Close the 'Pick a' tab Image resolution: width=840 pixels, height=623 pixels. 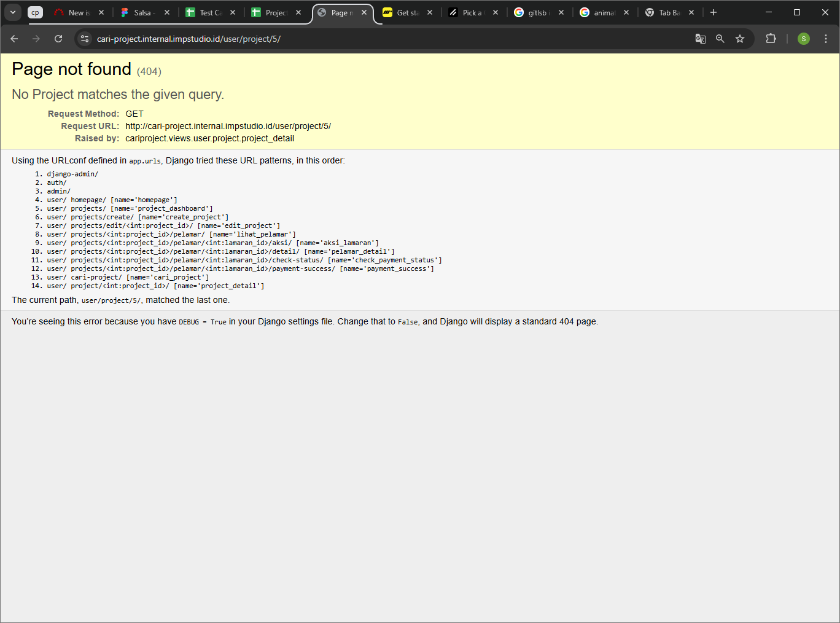pyautogui.click(x=496, y=12)
